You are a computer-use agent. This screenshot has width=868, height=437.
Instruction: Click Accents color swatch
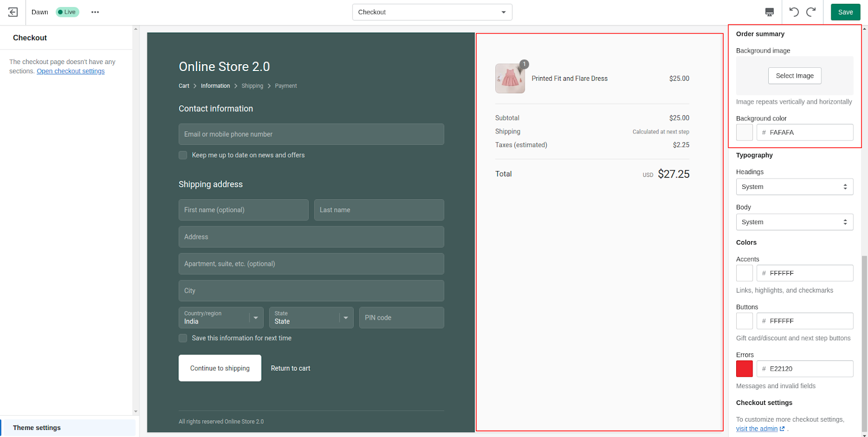point(744,273)
